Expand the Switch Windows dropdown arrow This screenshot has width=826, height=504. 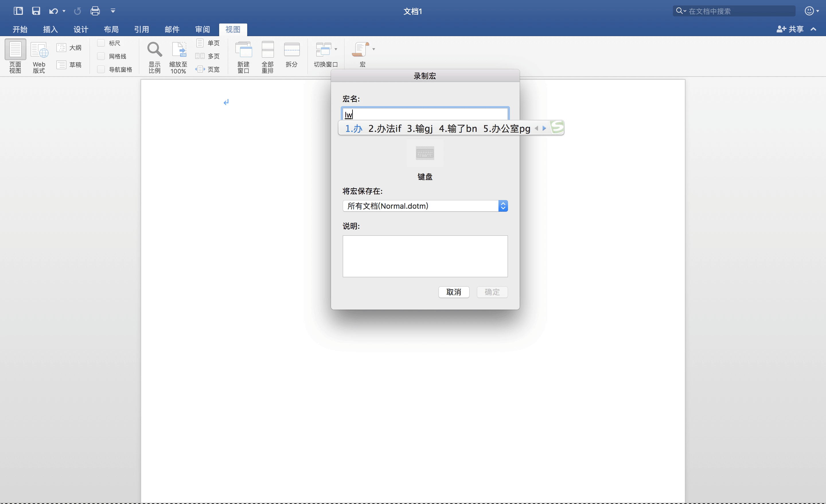[336, 49]
